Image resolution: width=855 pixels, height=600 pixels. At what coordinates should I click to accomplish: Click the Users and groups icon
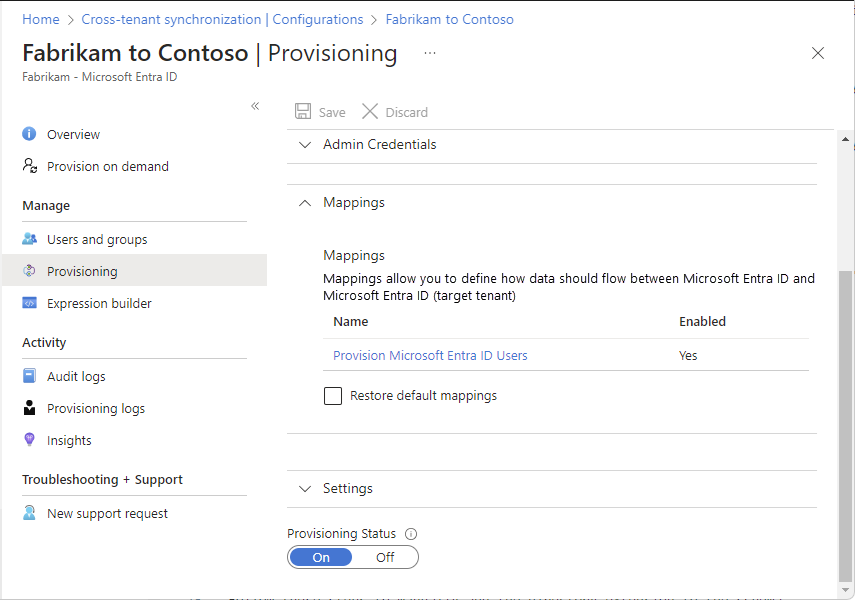click(29, 239)
